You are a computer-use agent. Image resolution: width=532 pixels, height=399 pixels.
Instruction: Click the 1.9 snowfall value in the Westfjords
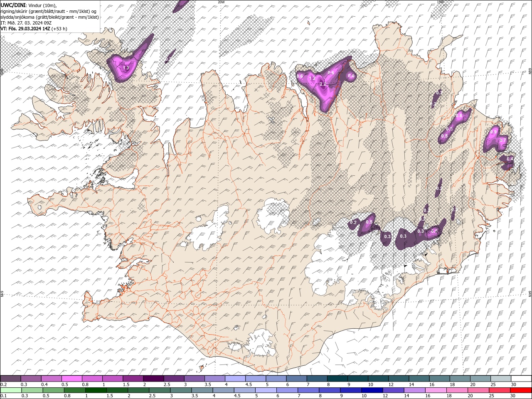point(126,68)
